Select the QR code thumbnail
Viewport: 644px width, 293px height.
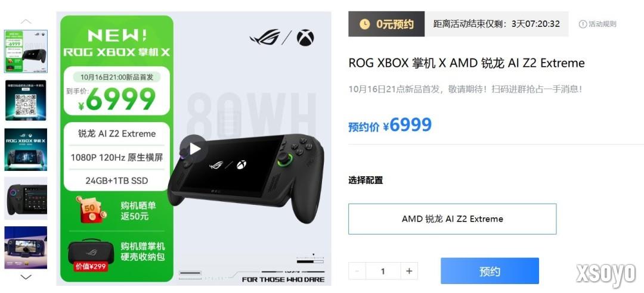pos(26,100)
